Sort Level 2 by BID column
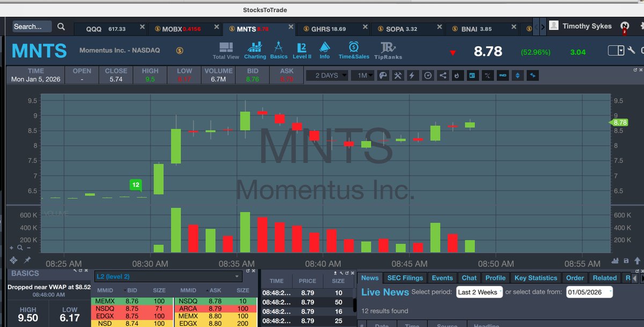The height and width of the screenshot is (327, 644). (x=132, y=290)
